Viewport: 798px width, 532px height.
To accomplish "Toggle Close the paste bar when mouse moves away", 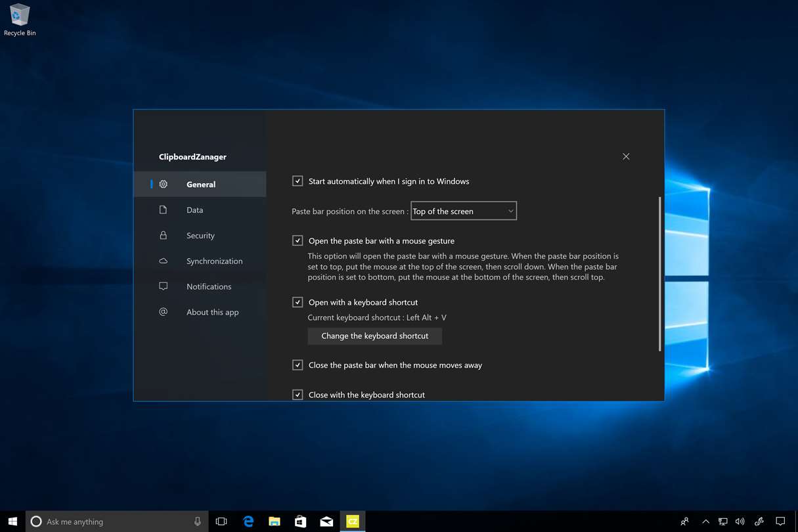I will [298, 365].
